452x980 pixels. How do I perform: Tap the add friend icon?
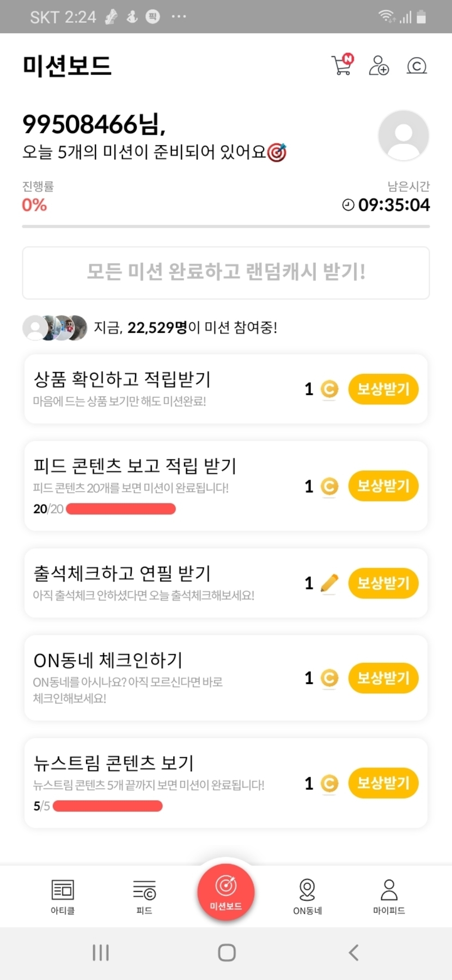pos(378,66)
